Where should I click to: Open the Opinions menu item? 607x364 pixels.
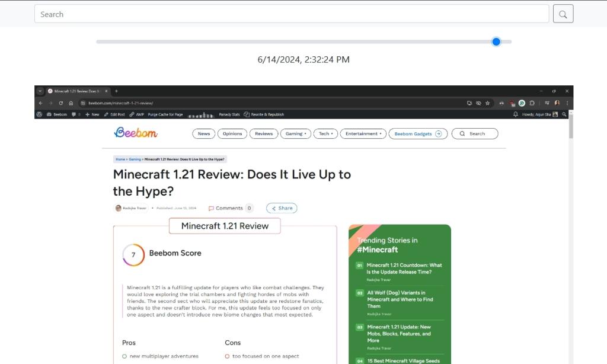(232, 134)
